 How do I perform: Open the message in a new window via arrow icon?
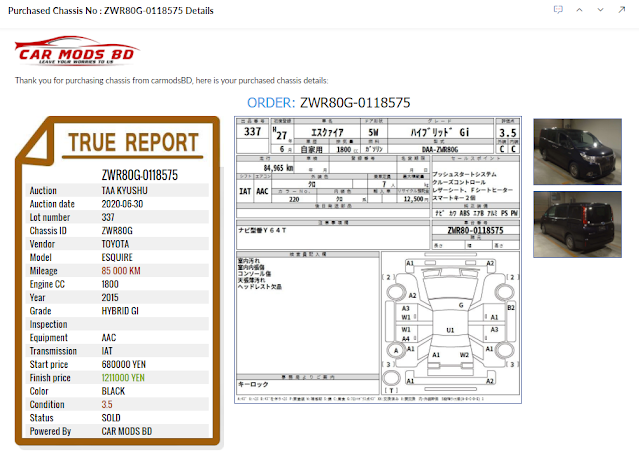coord(621,9)
